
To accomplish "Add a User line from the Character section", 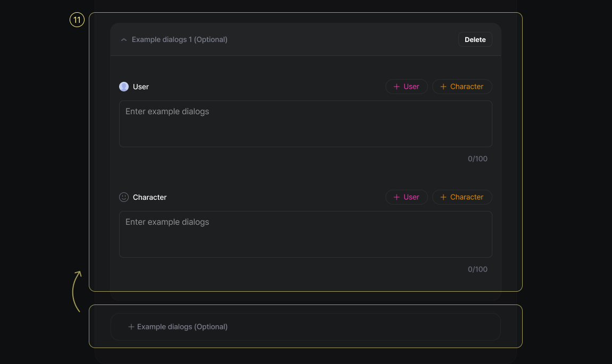I will (x=406, y=197).
